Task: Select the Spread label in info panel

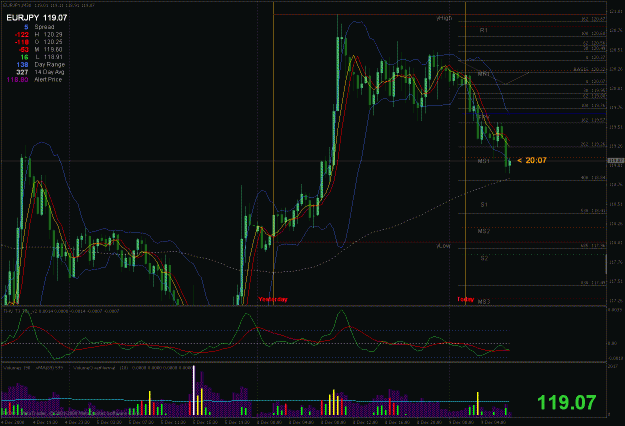Action: click(44, 27)
